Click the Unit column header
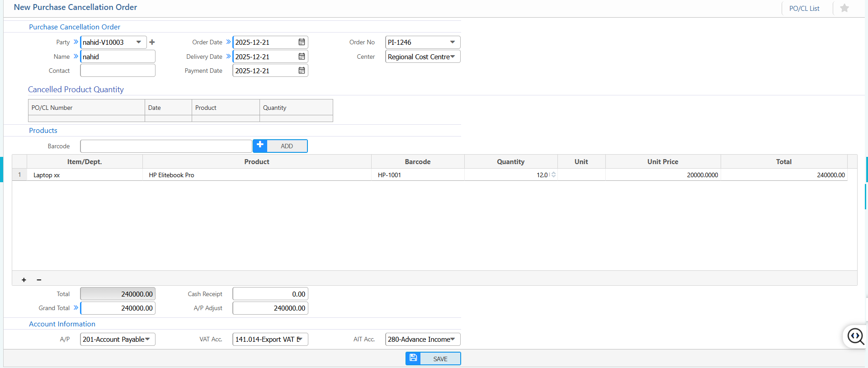This screenshot has width=868, height=368. (x=581, y=161)
